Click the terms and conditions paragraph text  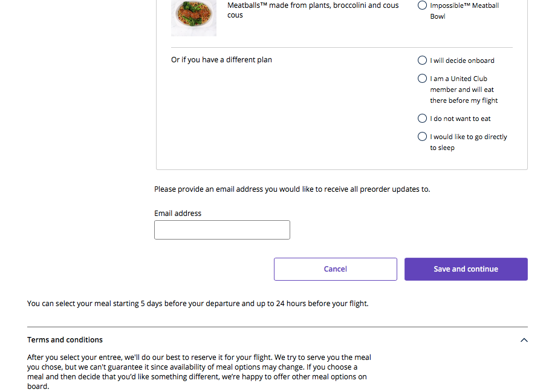click(x=199, y=371)
